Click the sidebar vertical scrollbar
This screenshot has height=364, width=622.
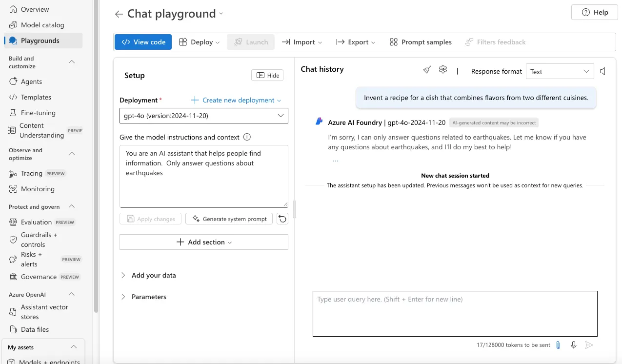point(96,156)
